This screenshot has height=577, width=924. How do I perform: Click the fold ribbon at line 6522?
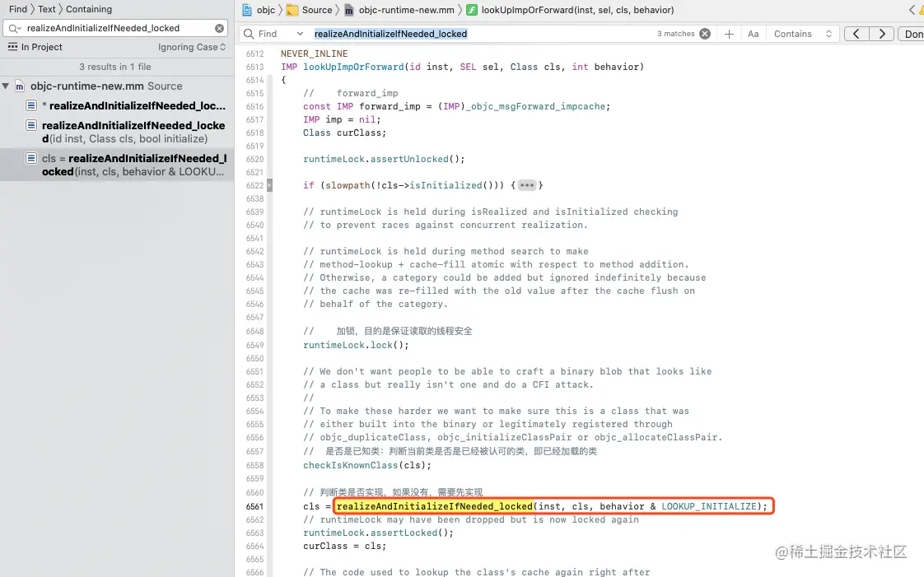point(269,185)
